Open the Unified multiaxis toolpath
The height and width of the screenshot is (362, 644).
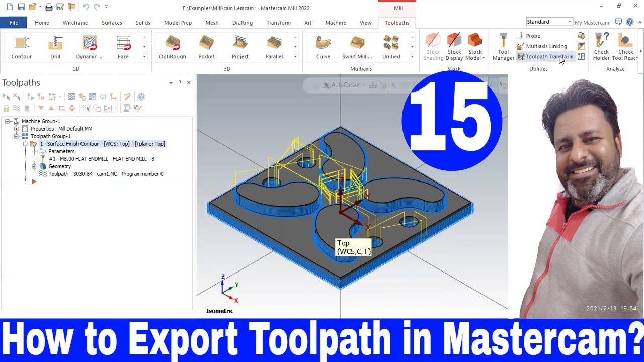click(x=391, y=48)
